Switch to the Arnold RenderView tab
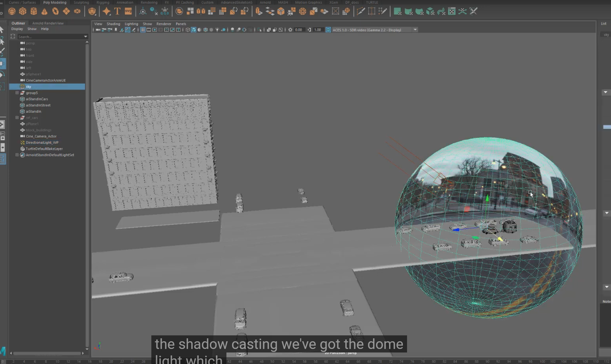 (48, 23)
